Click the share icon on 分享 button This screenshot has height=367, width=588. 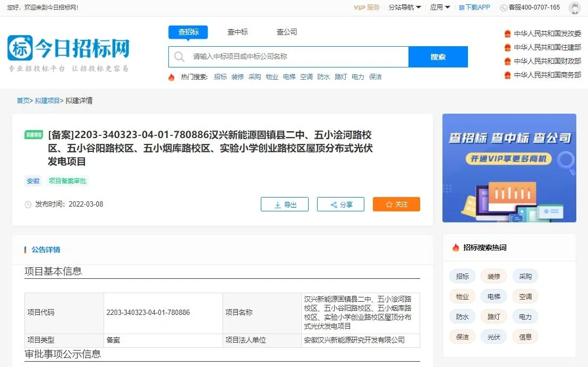333,204
